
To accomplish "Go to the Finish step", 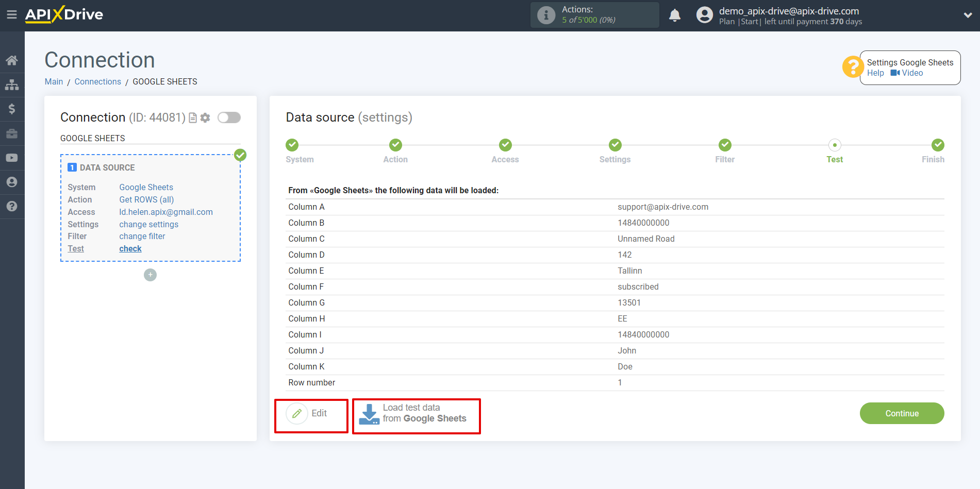I will click(x=933, y=151).
